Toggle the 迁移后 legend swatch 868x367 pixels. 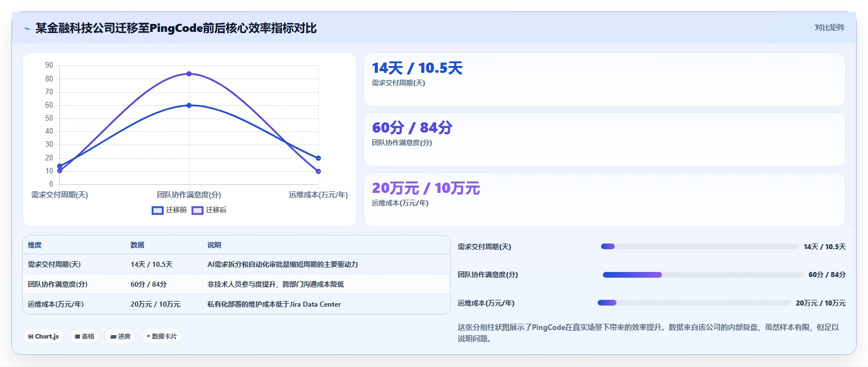click(x=198, y=210)
